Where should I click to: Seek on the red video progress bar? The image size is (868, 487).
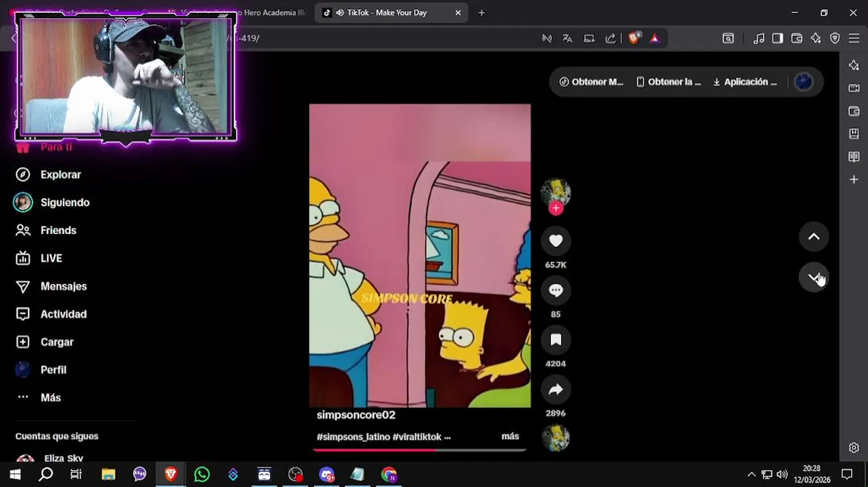420,450
